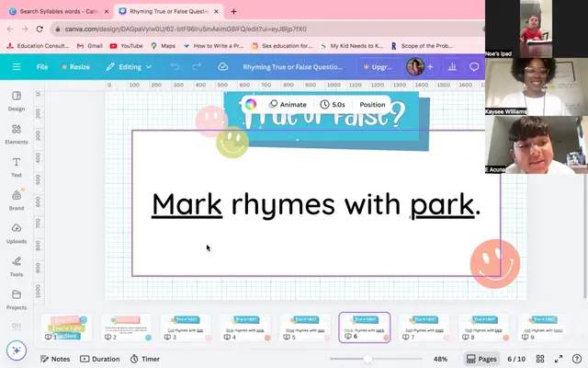This screenshot has height=368, width=588.
Task: Select page 2 thumbnail
Action: (126, 328)
